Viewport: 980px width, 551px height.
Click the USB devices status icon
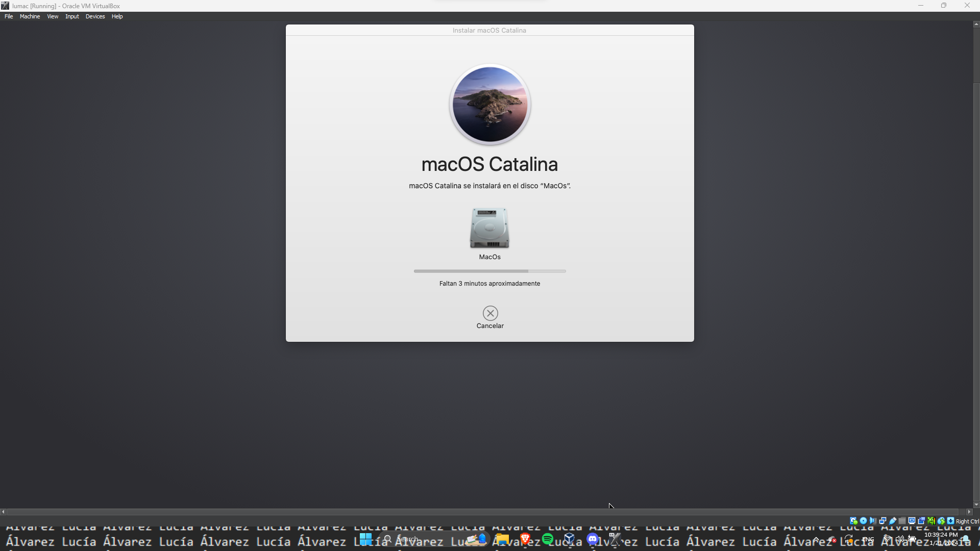pyautogui.click(x=892, y=521)
